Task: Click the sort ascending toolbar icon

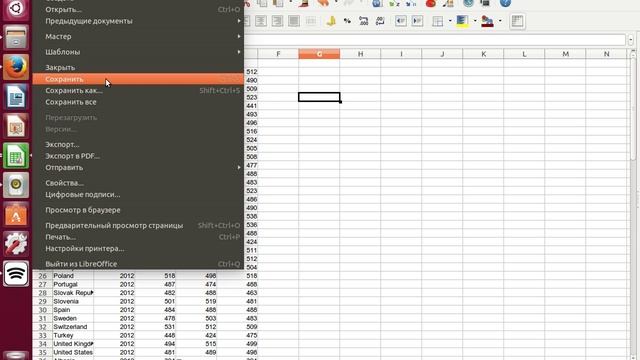Action: [394, 4]
